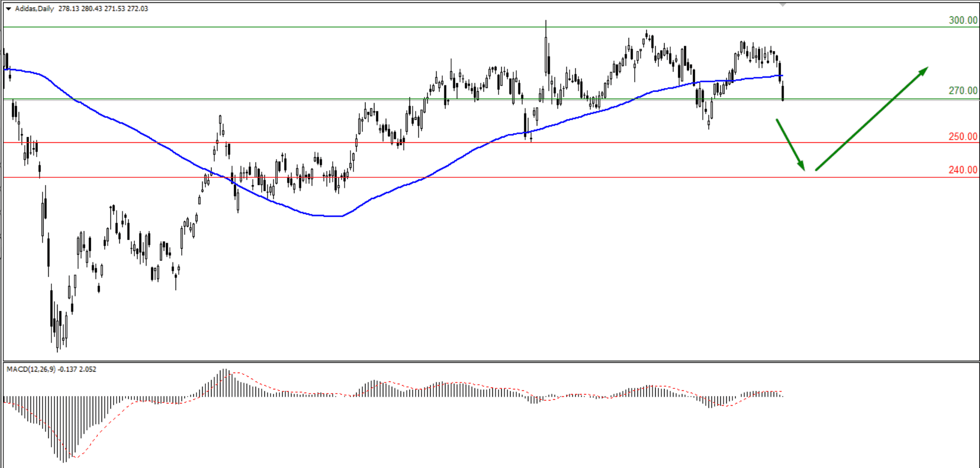The width and height of the screenshot is (980, 468).
Task: Select the 270.00 green price label
Action: click(963, 90)
